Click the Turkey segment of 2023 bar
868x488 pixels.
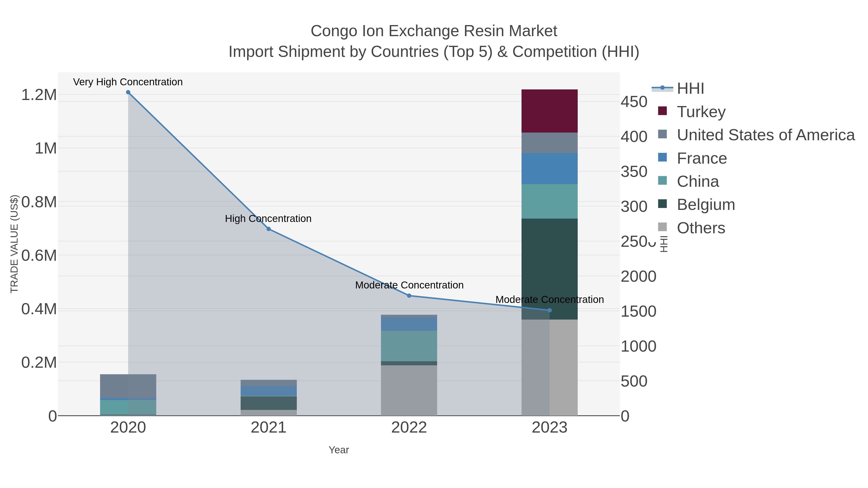(x=549, y=111)
